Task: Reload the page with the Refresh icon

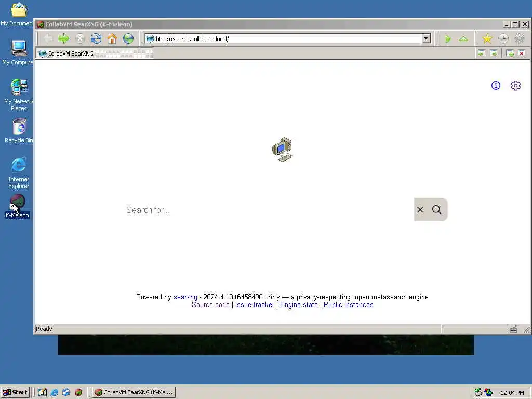Action: pyautogui.click(x=96, y=38)
